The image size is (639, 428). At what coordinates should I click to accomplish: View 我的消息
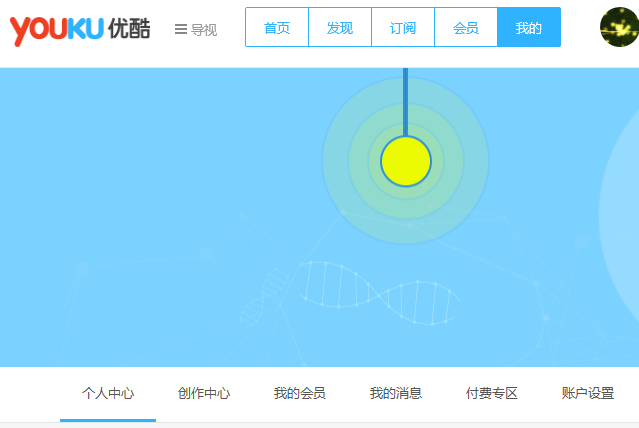(396, 394)
